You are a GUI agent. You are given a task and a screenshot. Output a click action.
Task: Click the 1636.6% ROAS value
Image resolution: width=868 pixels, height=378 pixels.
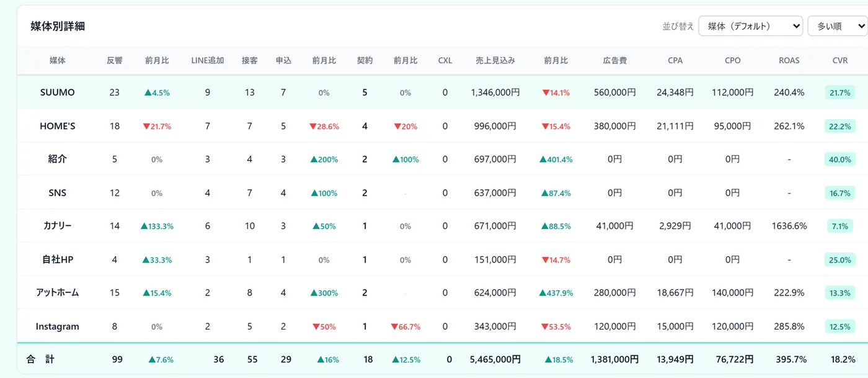789,226
